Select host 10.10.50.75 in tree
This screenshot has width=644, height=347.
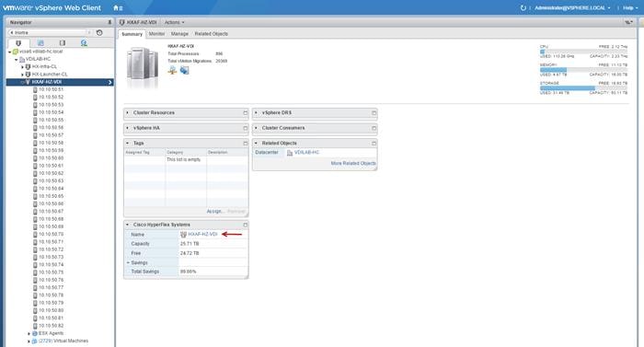pos(51,272)
